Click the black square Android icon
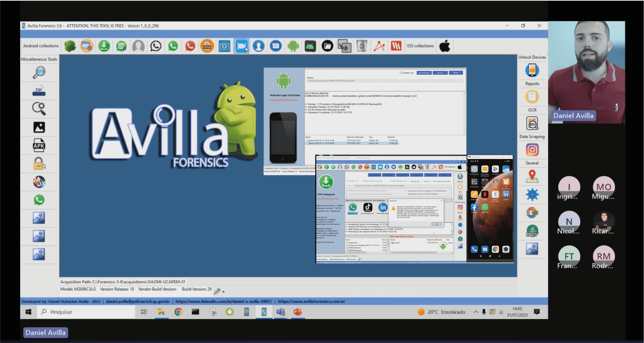Image resolution: width=644 pixels, height=343 pixels. tap(310, 46)
